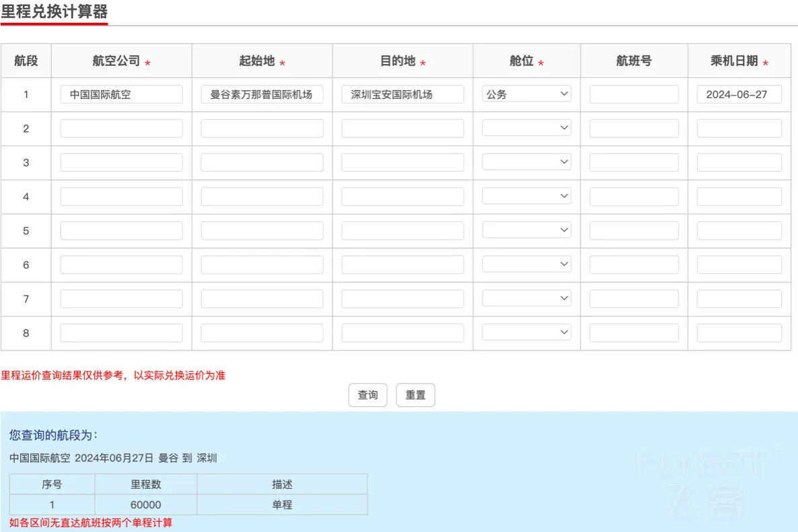Focus the flight number field in row 4
798x532 pixels.
tap(634, 196)
